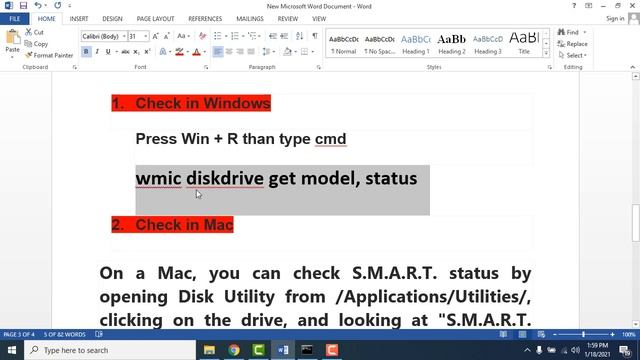Switch to the REVIEW tab
The height and width of the screenshot is (360, 640).
288,19
